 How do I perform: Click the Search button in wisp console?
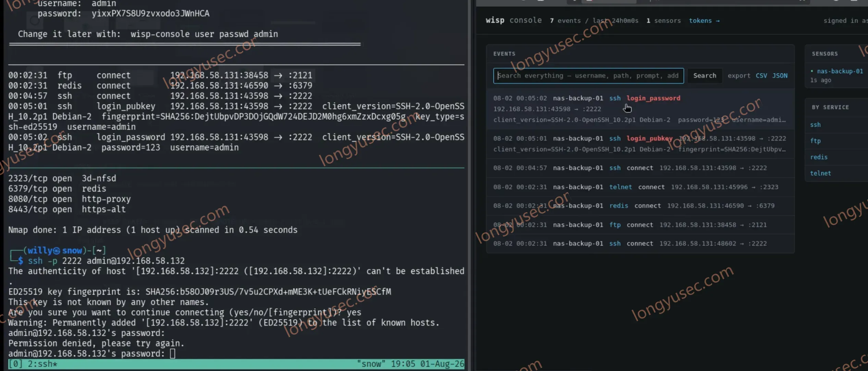pyautogui.click(x=705, y=76)
